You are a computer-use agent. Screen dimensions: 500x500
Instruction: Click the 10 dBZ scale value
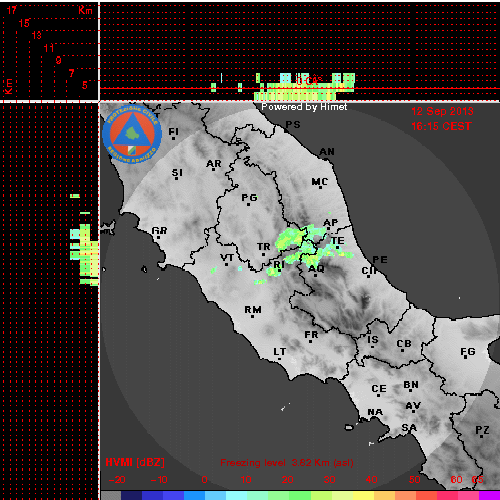click(x=246, y=480)
